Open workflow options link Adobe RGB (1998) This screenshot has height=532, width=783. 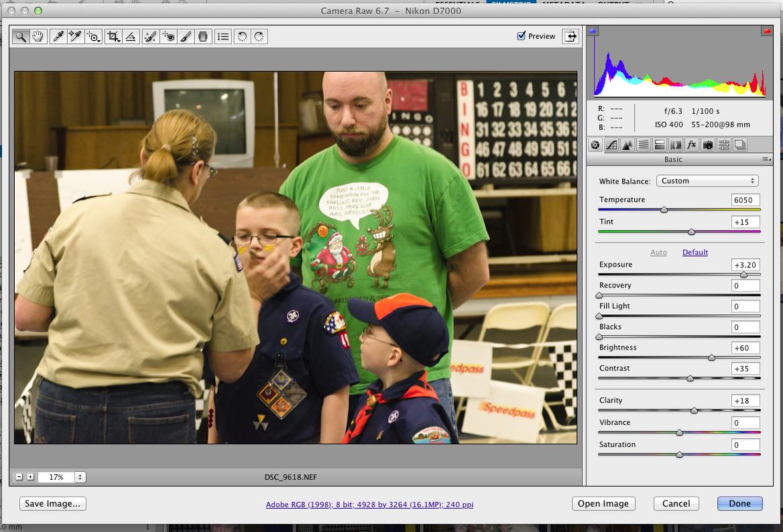369,505
